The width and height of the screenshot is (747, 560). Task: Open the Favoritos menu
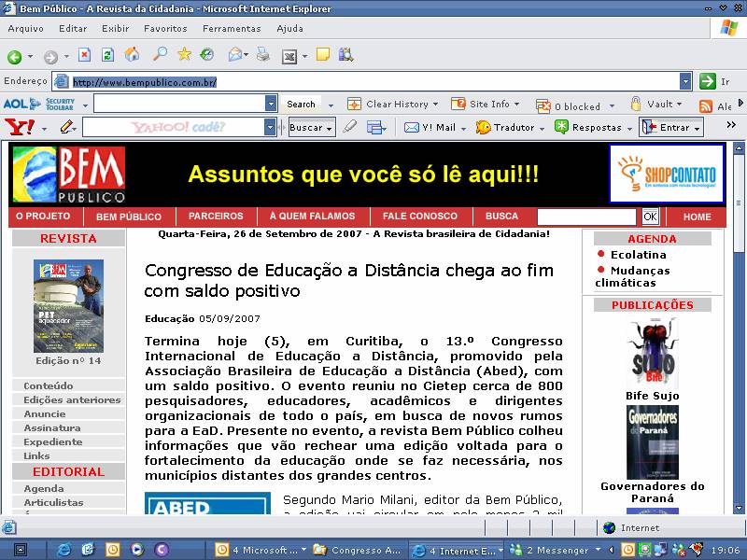(x=164, y=29)
